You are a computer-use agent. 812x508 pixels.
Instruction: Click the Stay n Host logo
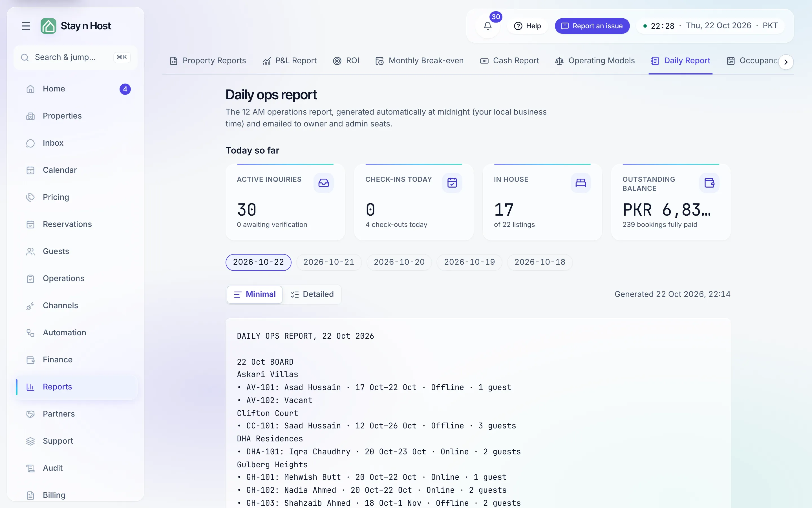(x=76, y=26)
